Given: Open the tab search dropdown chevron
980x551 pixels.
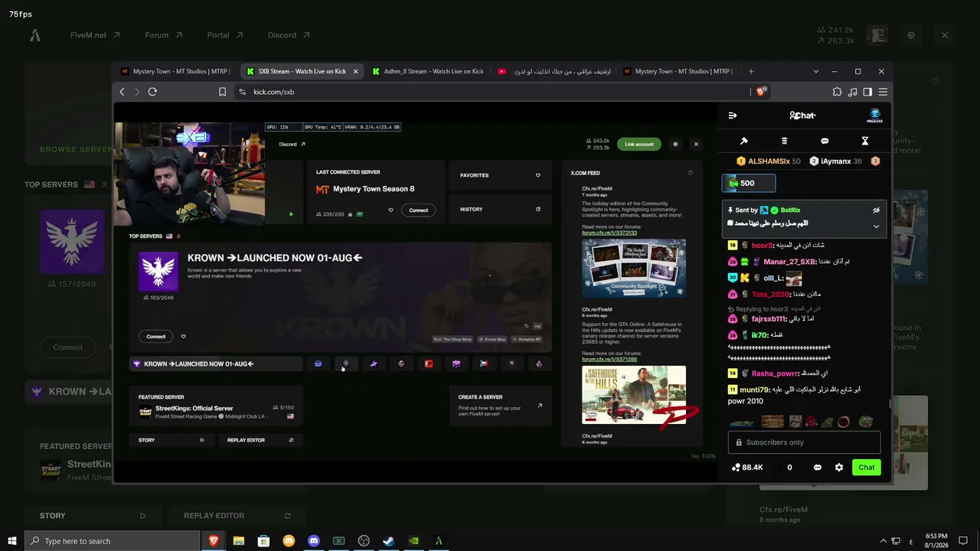Looking at the screenshot, I should coord(815,71).
